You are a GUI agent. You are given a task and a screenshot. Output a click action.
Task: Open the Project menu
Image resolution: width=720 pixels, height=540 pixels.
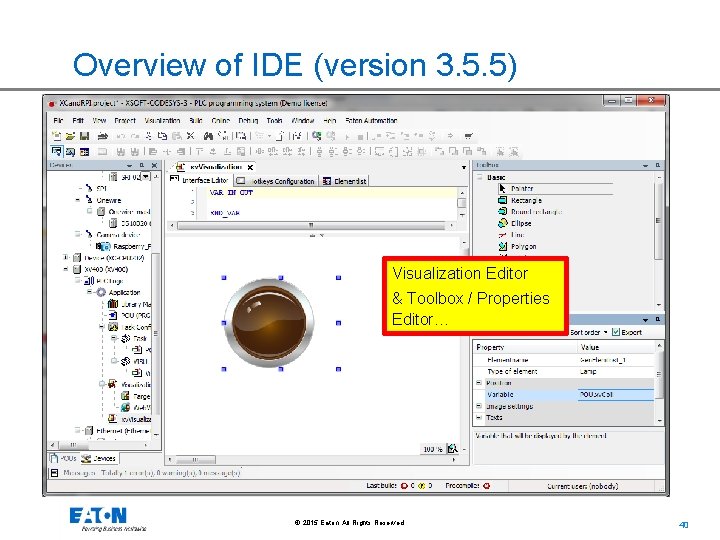pos(124,121)
